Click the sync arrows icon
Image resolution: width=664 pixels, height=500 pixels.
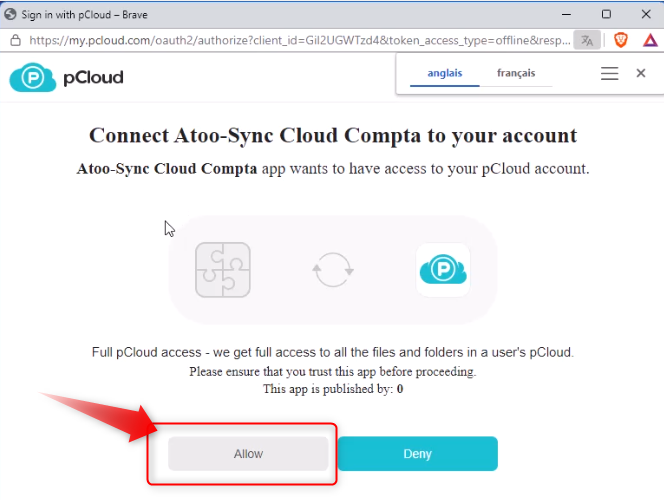pos(333,270)
